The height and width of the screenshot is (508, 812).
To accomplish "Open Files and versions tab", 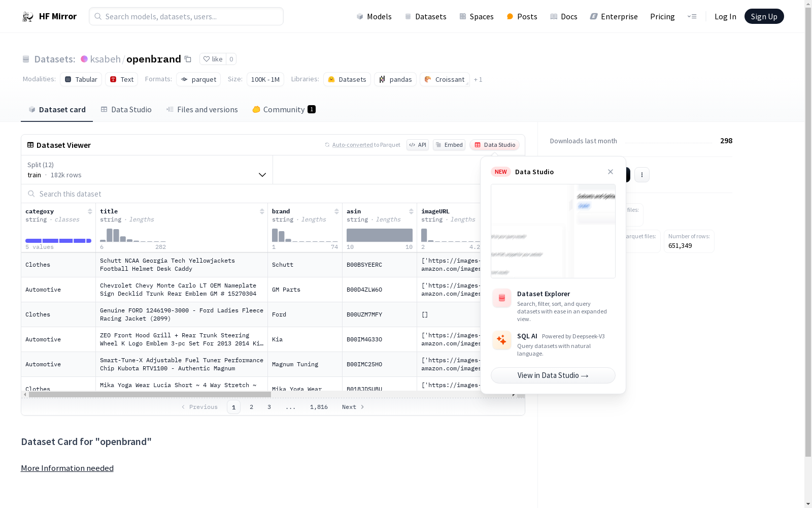I will pyautogui.click(x=202, y=109).
